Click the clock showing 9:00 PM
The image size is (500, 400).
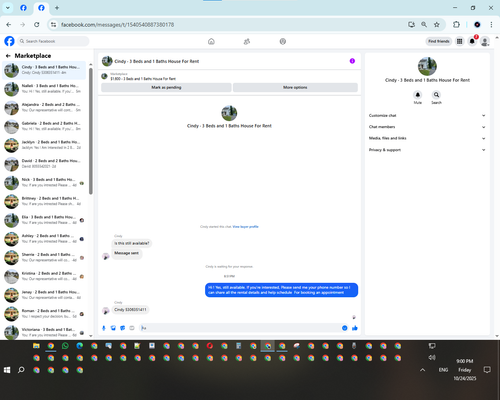pyautogui.click(x=465, y=361)
